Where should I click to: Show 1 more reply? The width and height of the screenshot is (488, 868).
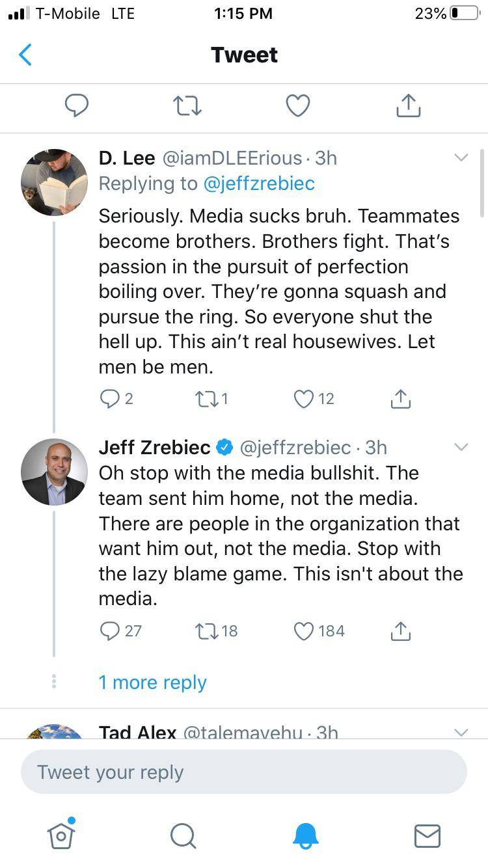(x=152, y=682)
